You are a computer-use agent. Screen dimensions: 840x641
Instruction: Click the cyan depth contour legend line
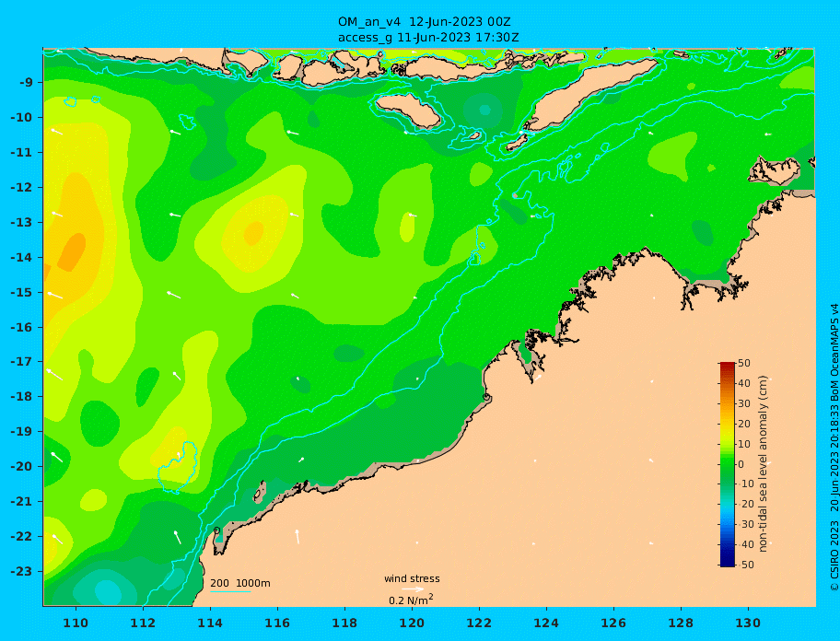pos(230,591)
